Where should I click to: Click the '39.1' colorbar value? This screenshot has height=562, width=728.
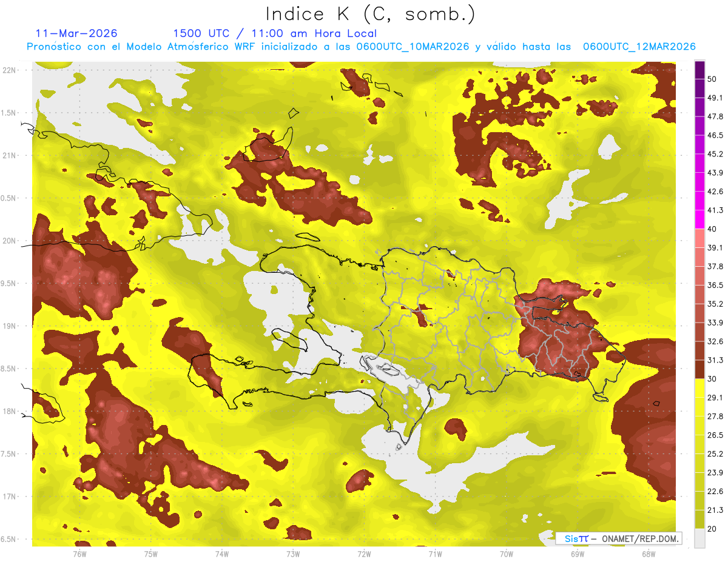click(715, 248)
